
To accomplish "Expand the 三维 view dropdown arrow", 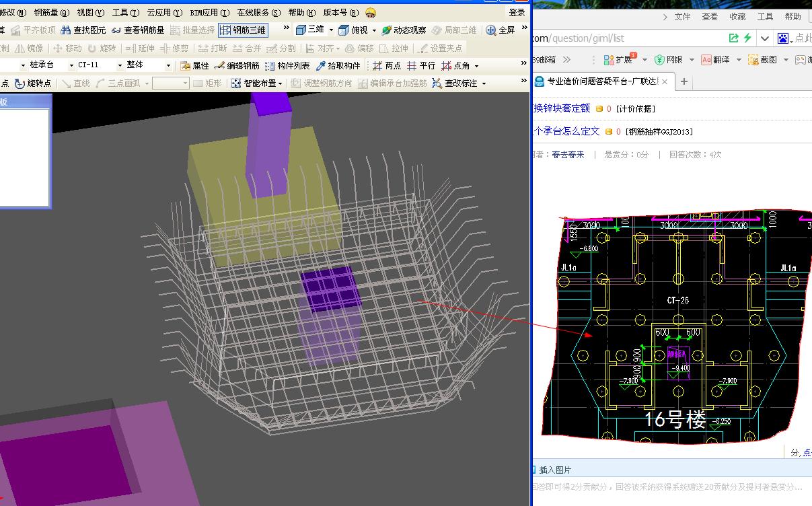I will [x=331, y=30].
